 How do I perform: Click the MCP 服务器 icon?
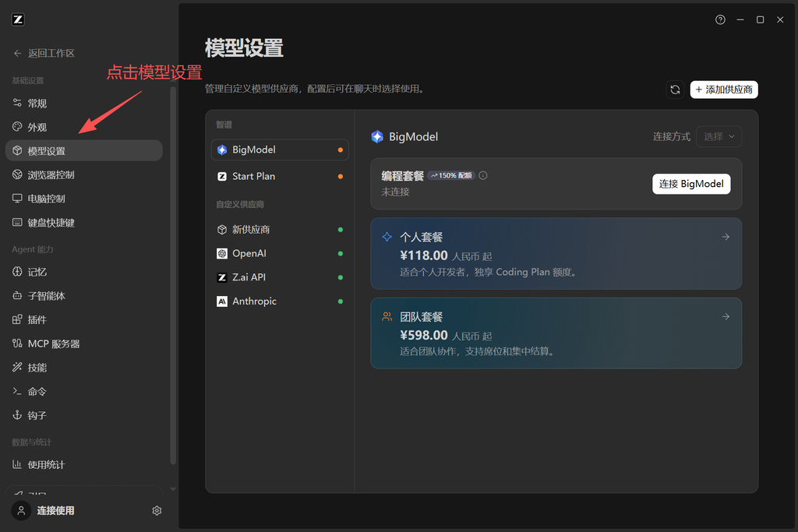tap(17, 344)
